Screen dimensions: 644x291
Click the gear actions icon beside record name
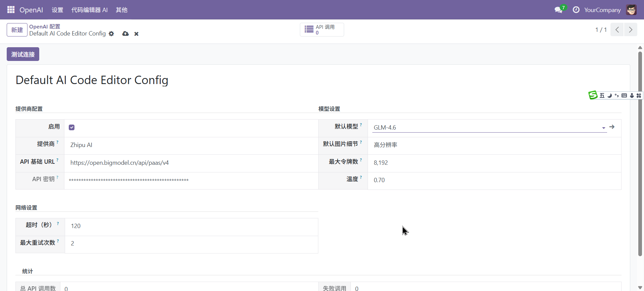pos(111,34)
